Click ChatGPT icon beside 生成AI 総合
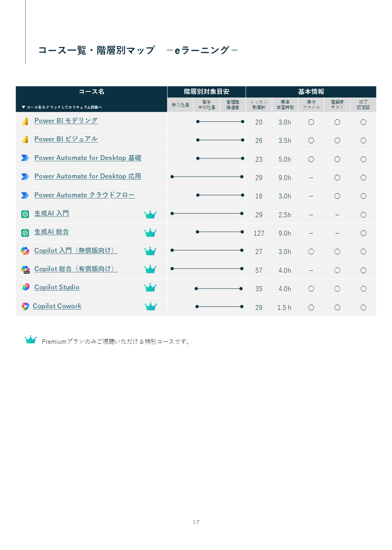Screen dimensions: 392x550 pos(25,233)
